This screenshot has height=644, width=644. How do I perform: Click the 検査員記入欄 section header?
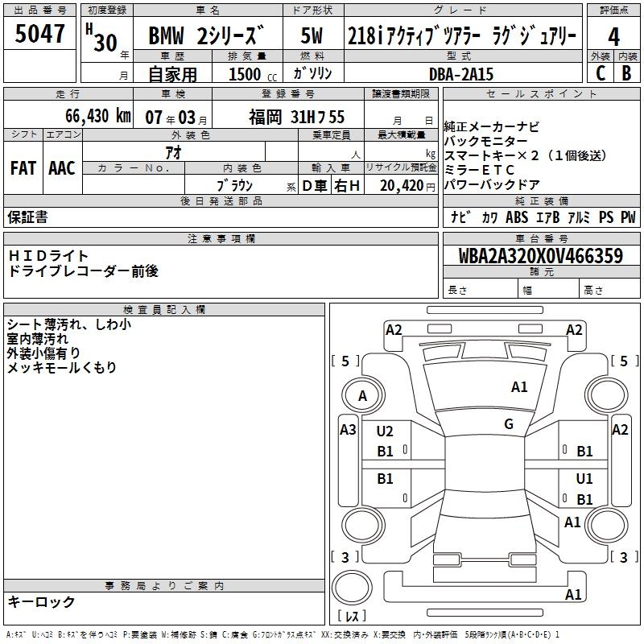[x=164, y=310]
